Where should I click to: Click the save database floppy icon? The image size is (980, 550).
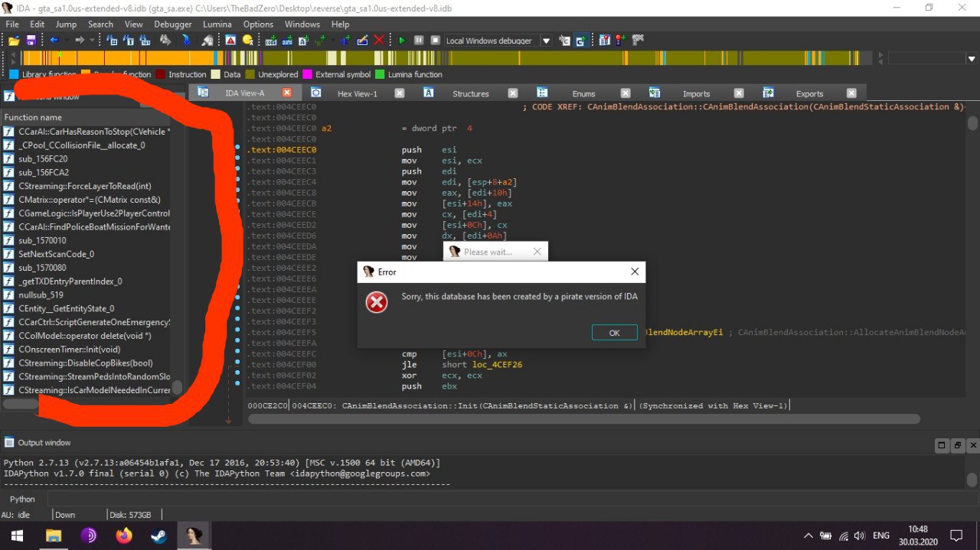click(x=31, y=41)
